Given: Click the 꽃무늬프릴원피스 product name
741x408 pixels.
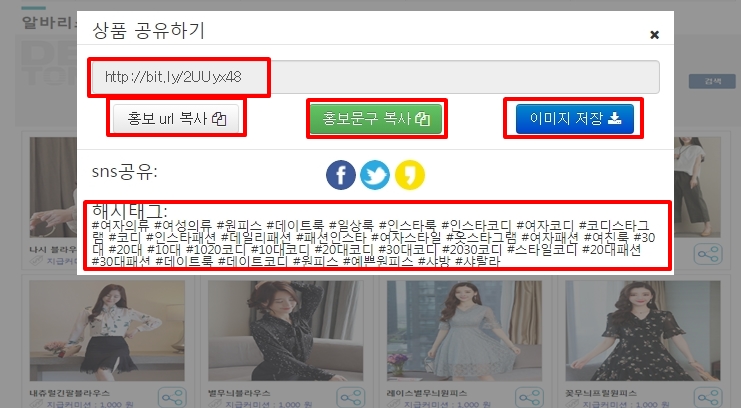Looking at the screenshot, I should tap(601, 393).
